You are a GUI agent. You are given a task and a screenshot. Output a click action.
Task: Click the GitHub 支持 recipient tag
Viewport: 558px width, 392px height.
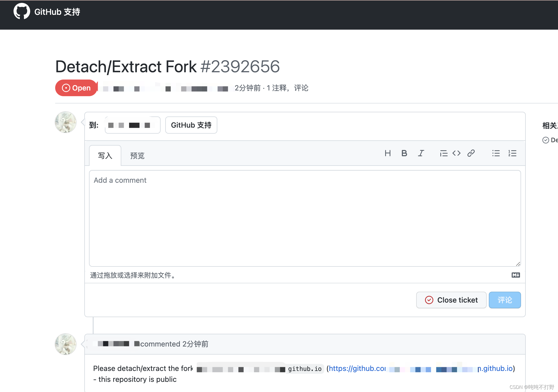[191, 125]
